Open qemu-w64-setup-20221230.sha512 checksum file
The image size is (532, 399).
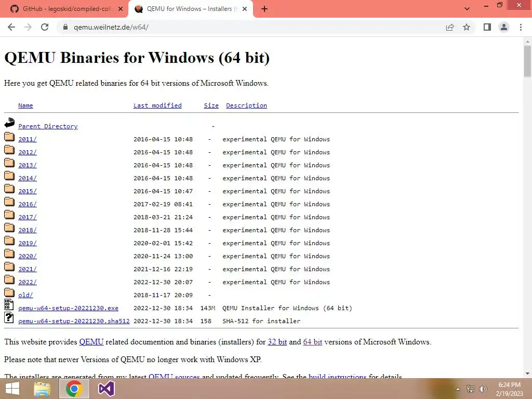pyautogui.click(x=74, y=321)
